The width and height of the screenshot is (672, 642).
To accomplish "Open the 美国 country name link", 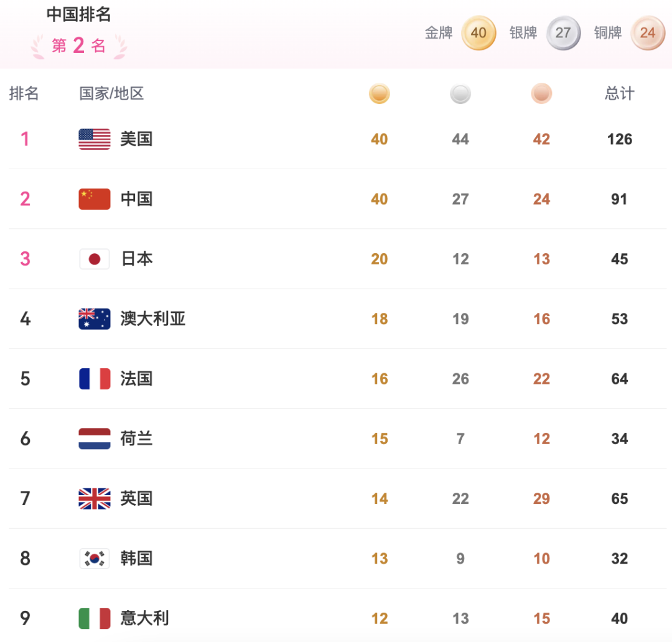I will pyautogui.click(x=137, y=139).
